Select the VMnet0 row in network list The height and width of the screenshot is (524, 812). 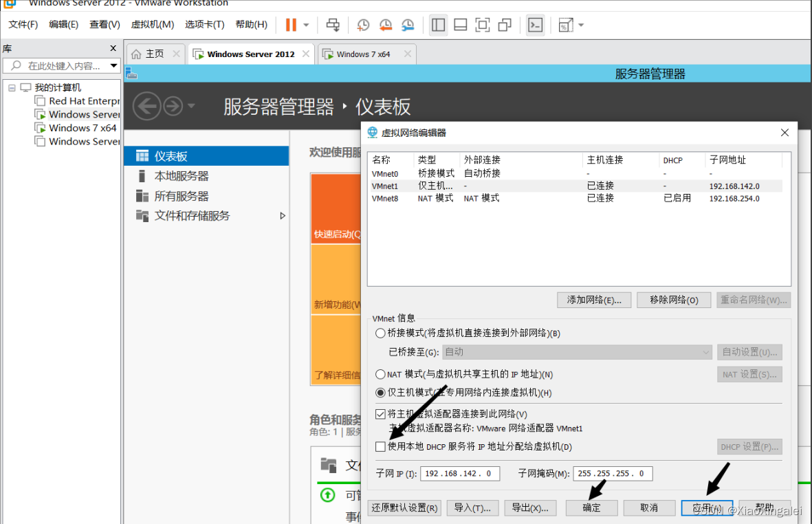pyautogui.click(x=576, y=173)
